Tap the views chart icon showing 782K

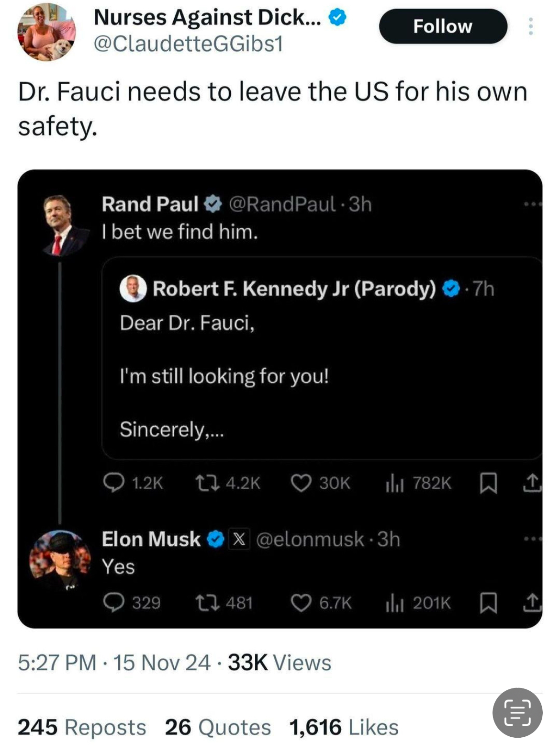pos(395,484)
